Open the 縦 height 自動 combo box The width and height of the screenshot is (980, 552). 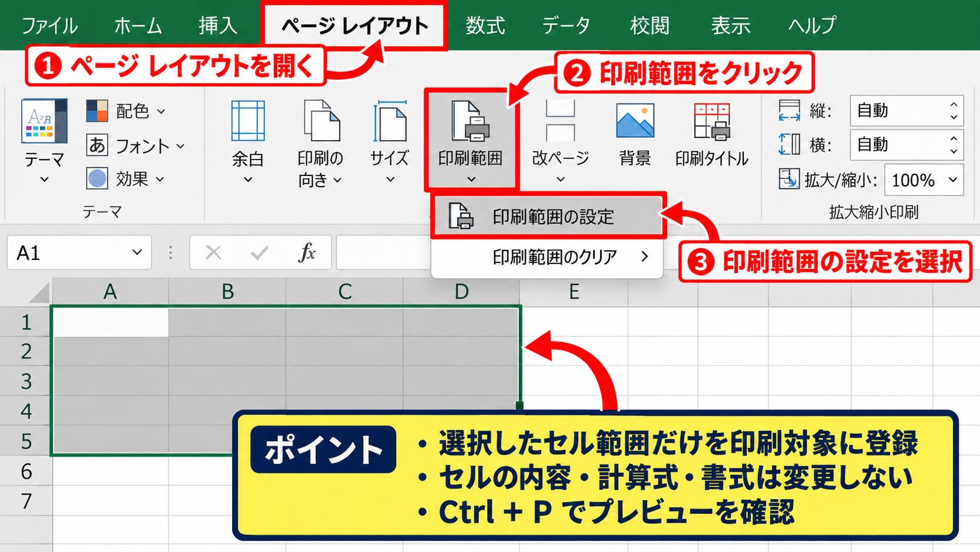(907, 110)
